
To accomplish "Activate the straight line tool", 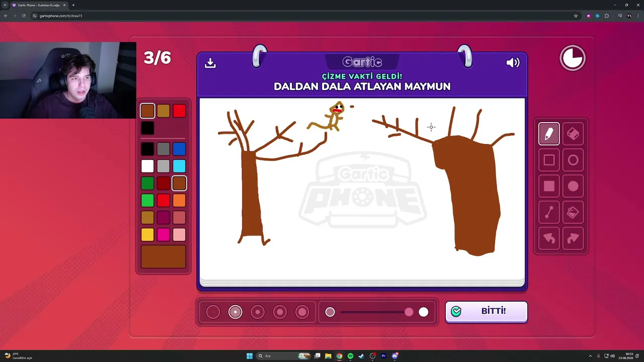I will [549, 213].
